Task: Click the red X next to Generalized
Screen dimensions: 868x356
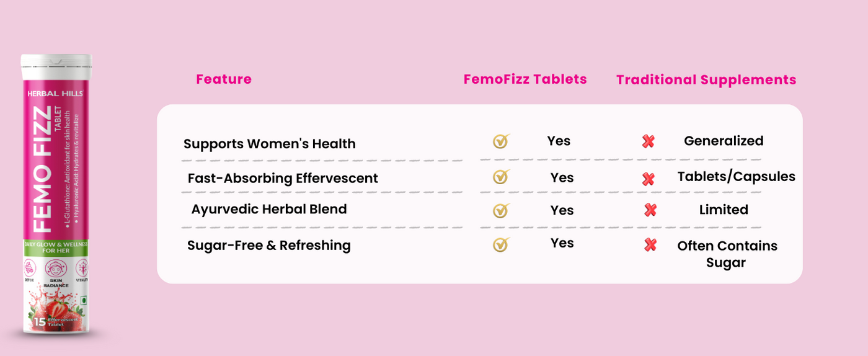Action: click(x=649, y=142)
